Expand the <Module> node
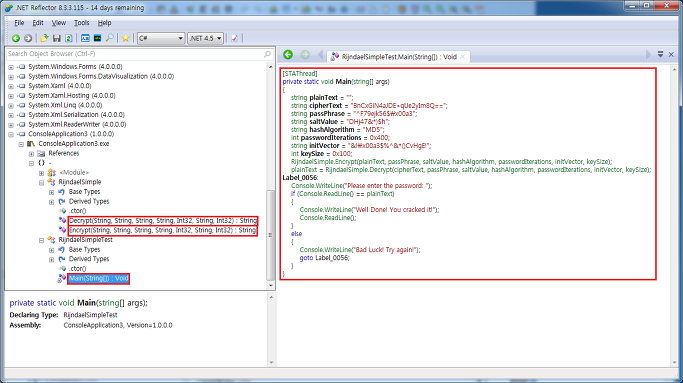Viewport: 683px width, 383px height. (x=41, y=173)
